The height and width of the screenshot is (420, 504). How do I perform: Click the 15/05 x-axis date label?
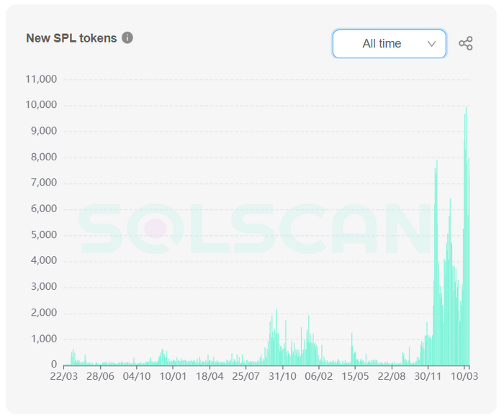coord(355,376)
